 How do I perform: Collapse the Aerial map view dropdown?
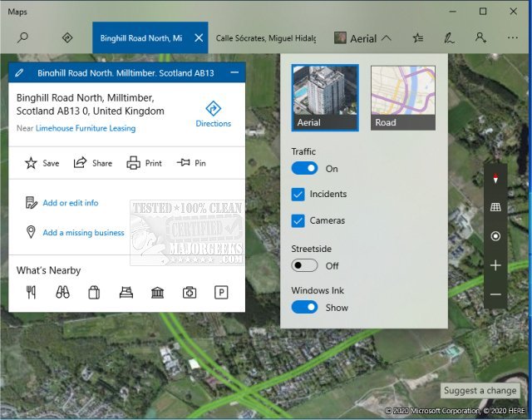tap(362, 38)
